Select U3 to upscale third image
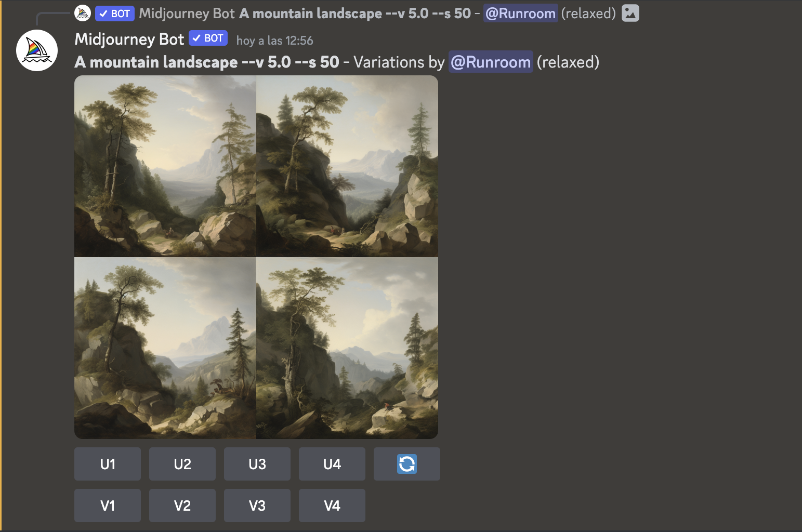Screen dimensions: 802x532 point(257,464)
